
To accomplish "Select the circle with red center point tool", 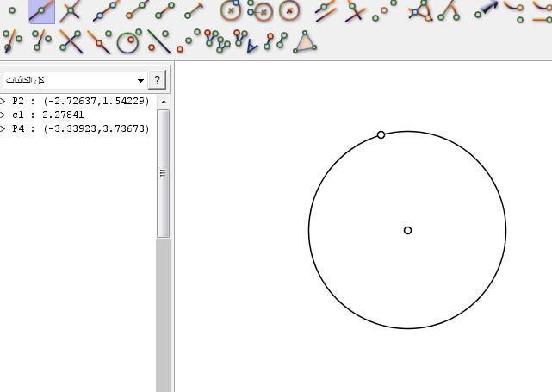I will [129, 41].
